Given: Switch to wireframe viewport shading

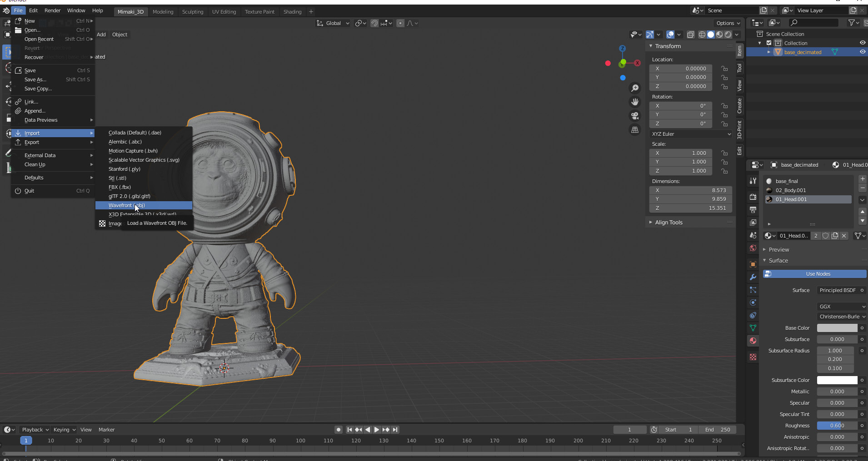Looking at the screenshot, I should point(702,35).
